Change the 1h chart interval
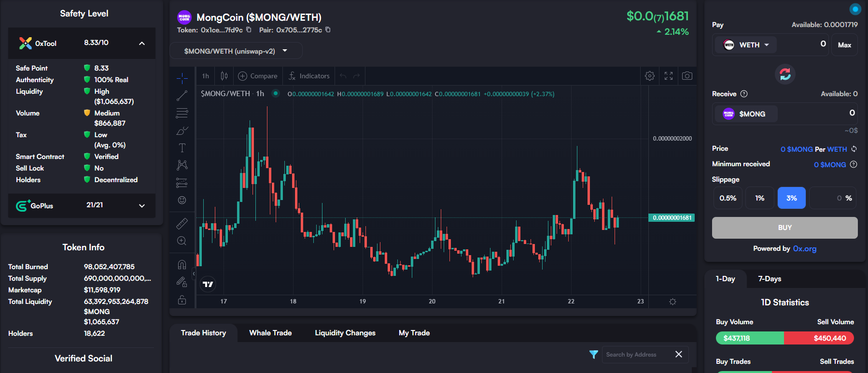The height and width of the screenshot is (373, 868). pyautogui.click(x=206, y=76)
